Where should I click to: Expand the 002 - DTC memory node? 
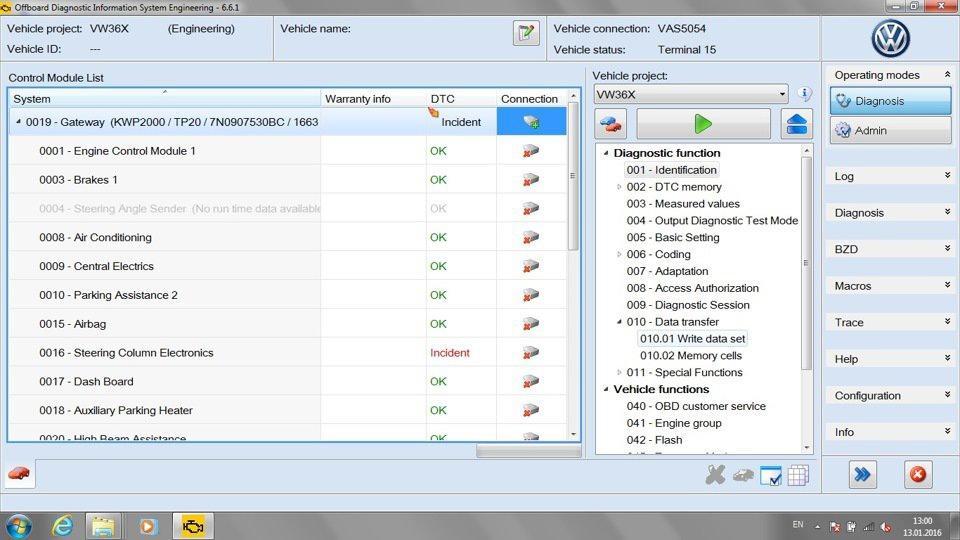(x=619, y=187)
